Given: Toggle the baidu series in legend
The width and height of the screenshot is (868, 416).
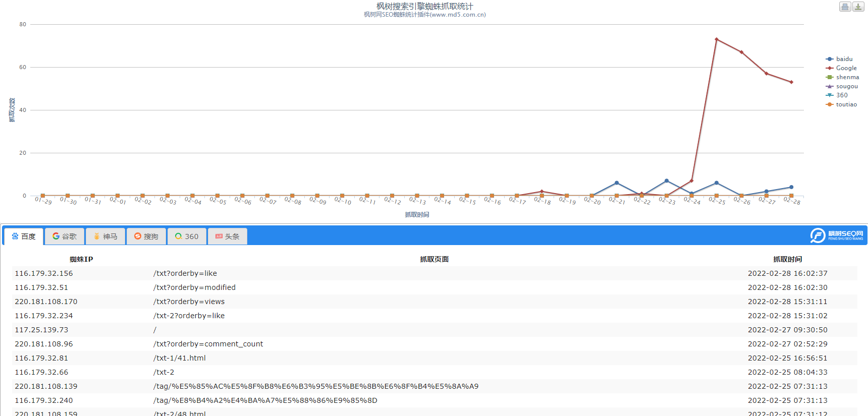Looking at the screenshot, I should coord(839,59).
